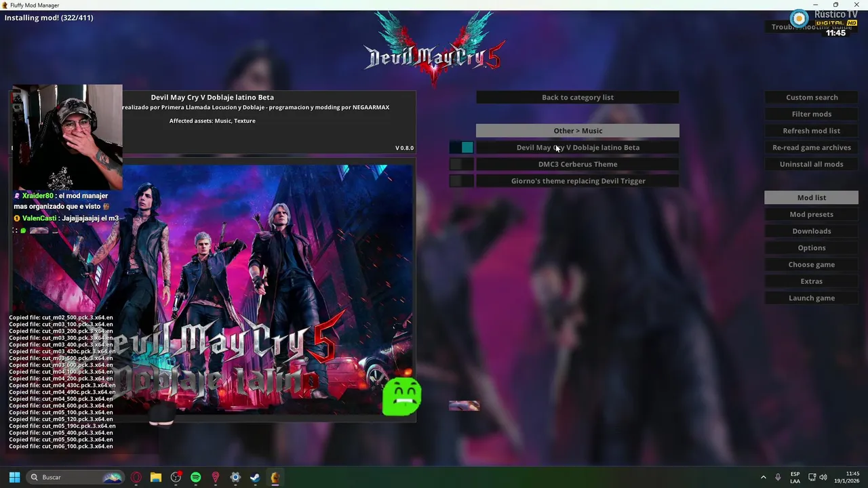Open the taskbar clock and date

click(846, 477)
